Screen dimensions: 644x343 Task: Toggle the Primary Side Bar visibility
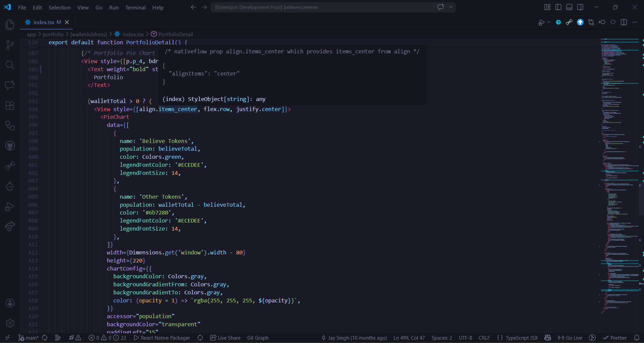point(558,7)
